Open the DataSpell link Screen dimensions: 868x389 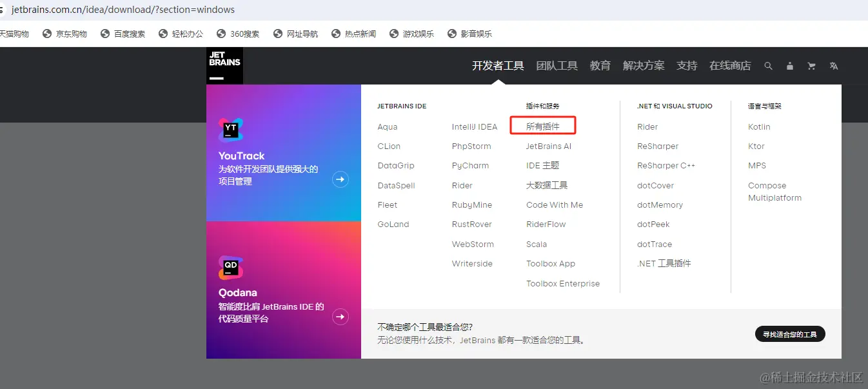coord(397,186)
